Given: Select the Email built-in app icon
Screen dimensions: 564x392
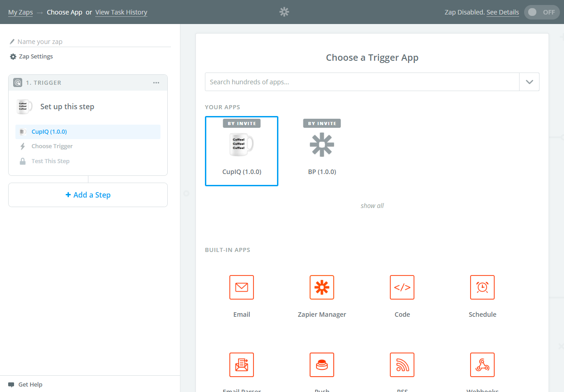Looking at the screenshot, I should point(242,287).
